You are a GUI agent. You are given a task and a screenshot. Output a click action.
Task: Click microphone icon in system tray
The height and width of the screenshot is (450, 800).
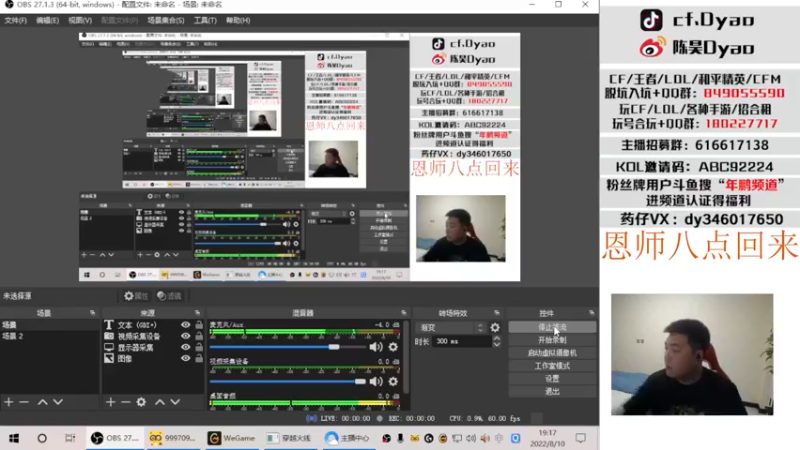(x=400, y=438)
